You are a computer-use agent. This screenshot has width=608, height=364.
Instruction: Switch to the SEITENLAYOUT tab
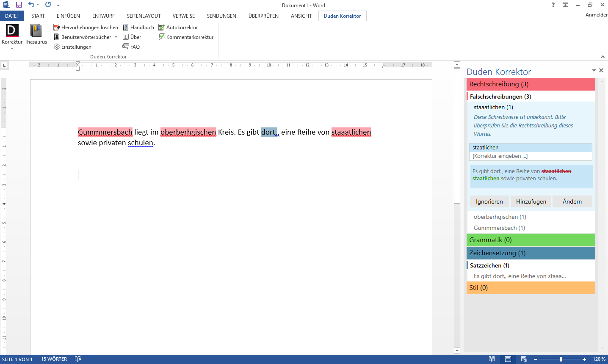[x=144, y=16]
